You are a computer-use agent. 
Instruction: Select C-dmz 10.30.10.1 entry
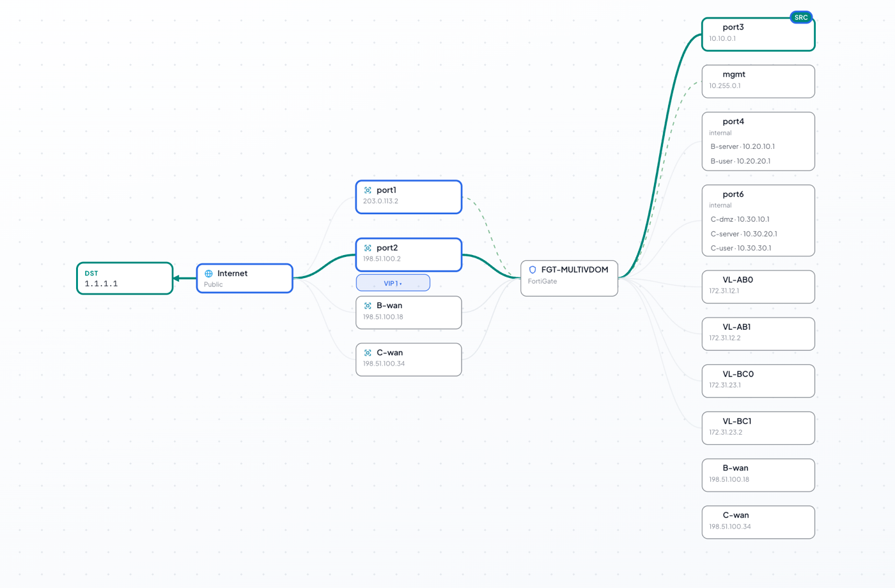click(x=740, y=219)
